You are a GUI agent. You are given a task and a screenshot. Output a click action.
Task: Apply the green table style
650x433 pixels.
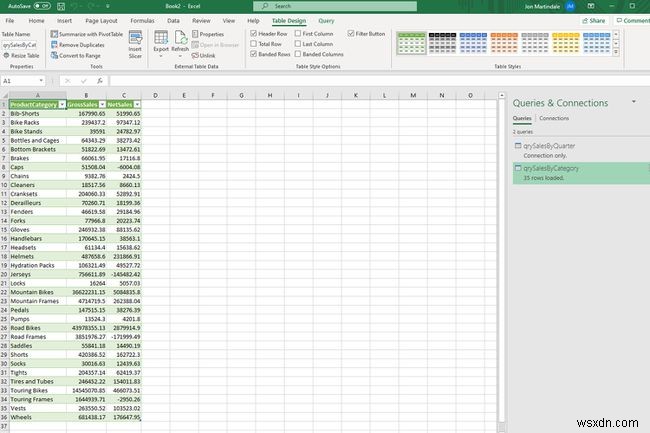pyautogui.click(x=411, y=43)
